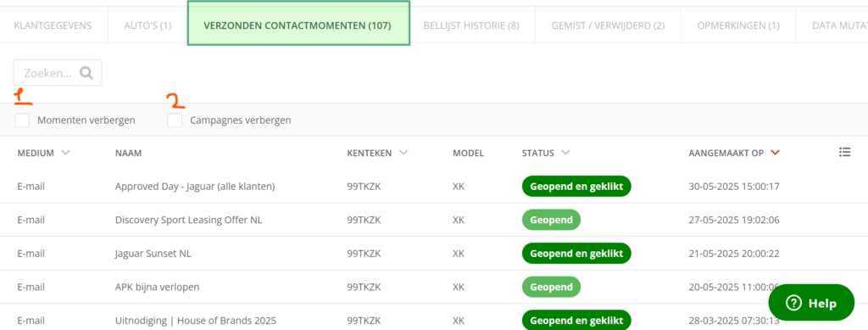Viewport: 868px width, 330px height.
Task: Select the Gemist / Verwijderd (2) tab
Action: pyautogui.click(x=608, y=25)
